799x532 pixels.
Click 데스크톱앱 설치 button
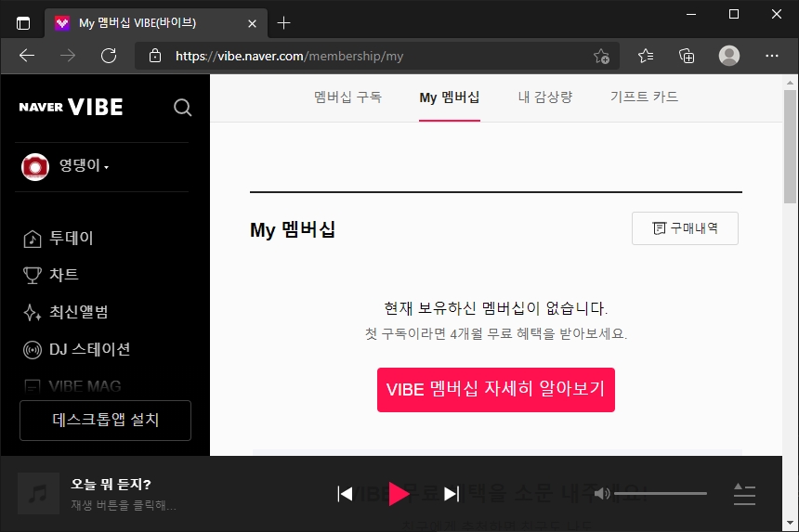point(106,420)
